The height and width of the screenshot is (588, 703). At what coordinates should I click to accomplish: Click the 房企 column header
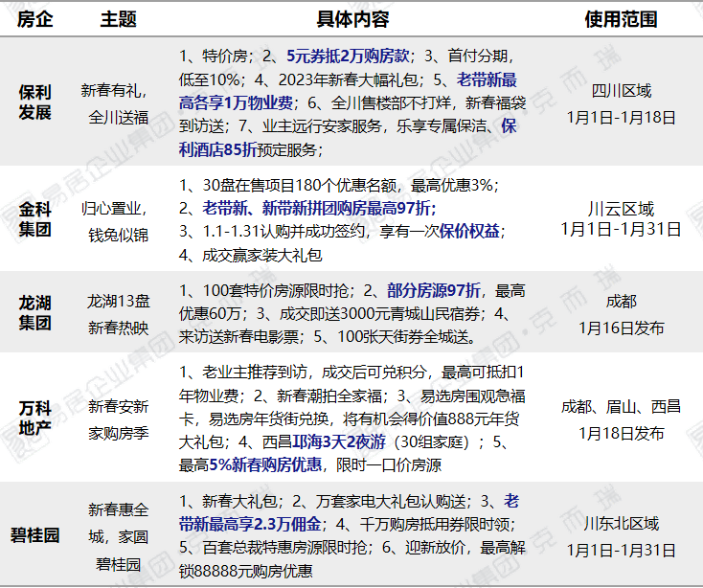(35, 19)
